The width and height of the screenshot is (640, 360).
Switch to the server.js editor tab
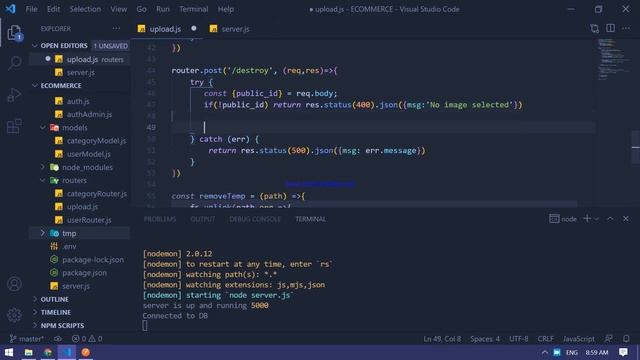tap(229, 29)
